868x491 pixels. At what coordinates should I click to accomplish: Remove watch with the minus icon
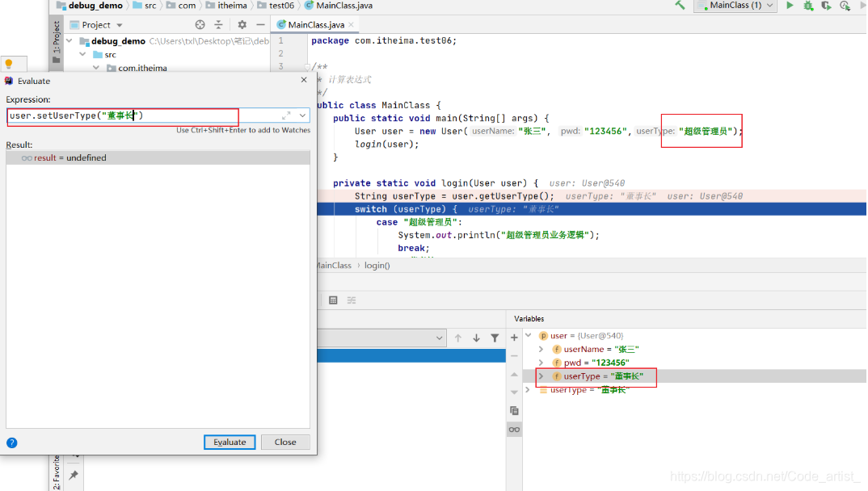click(514, 356)
